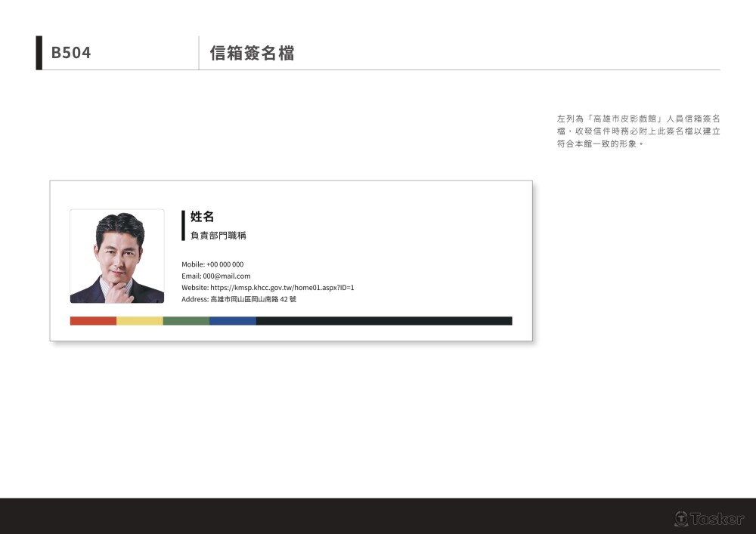Click the red segment of the color bar

tap(93, 321)
